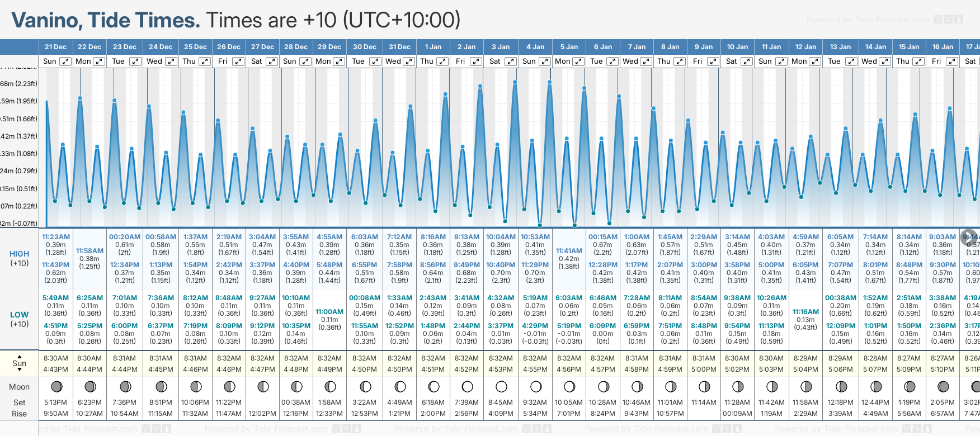The width and height of the screenshot is (980, 436).
Task: Click the Sun row label with arrows
Action: pyautogui.click(x=20, y=363)
